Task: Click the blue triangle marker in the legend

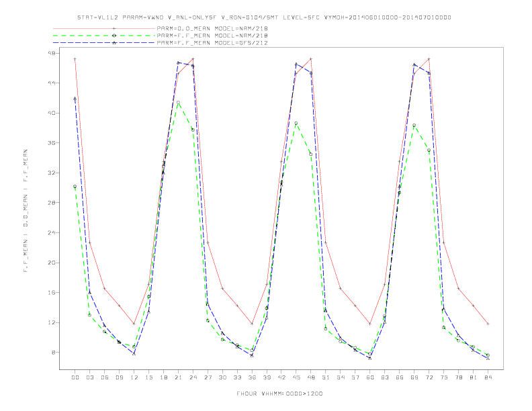Action: coord(114,43)
